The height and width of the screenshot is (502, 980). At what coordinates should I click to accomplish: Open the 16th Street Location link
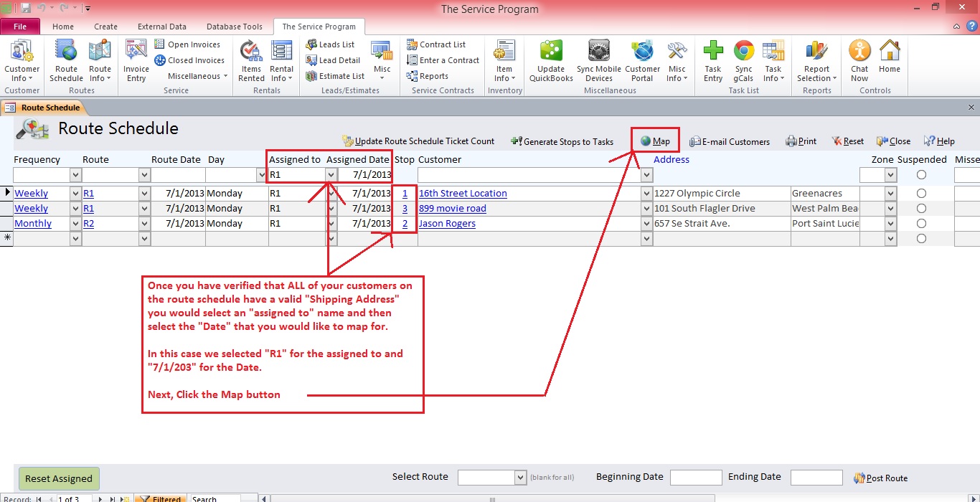point(463,194)
